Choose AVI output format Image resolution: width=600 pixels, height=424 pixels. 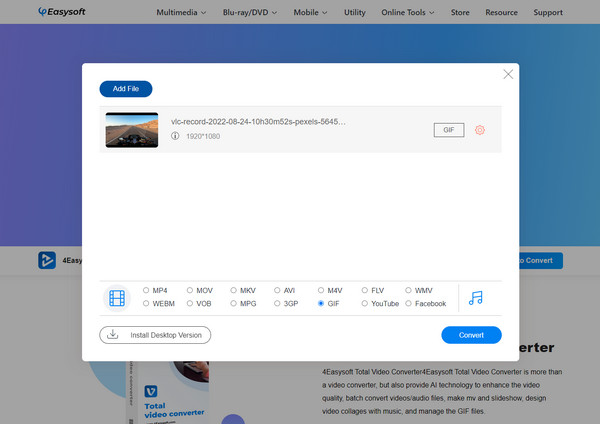coord(285,290)
